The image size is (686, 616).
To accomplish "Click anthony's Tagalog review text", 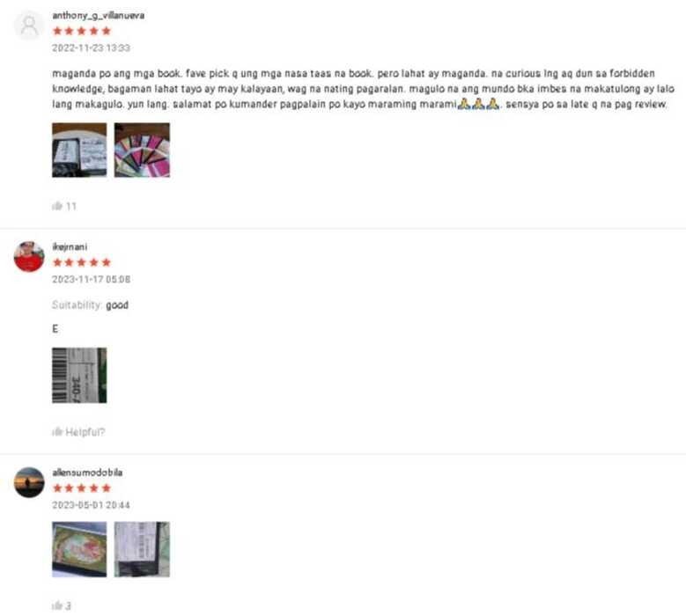I will (x=363, y=89).
